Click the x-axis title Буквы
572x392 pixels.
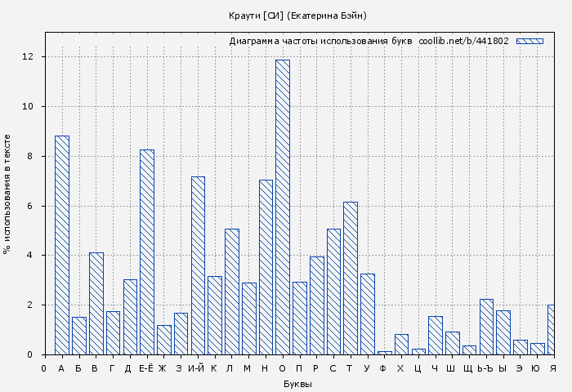click(297, 384)
